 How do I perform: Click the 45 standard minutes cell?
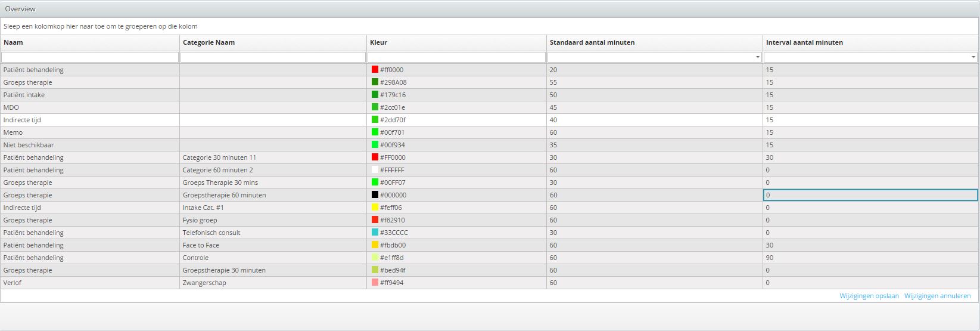coord(655,107)
